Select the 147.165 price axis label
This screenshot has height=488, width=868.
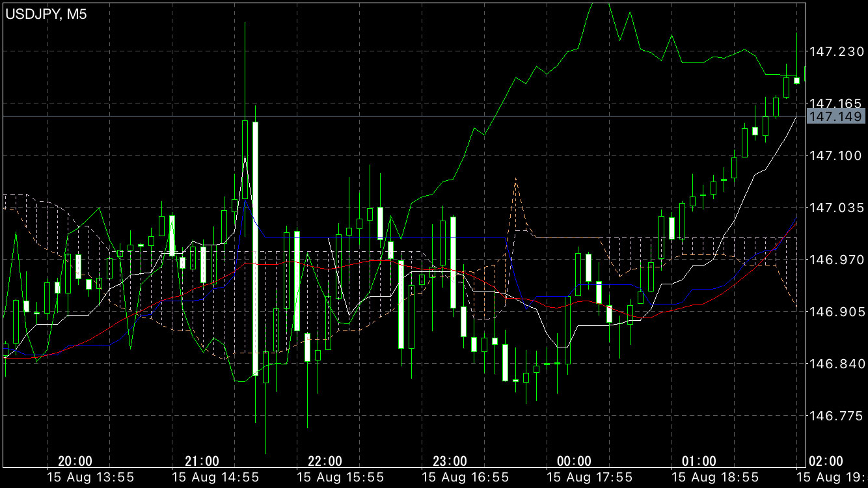tap(835, 103)
